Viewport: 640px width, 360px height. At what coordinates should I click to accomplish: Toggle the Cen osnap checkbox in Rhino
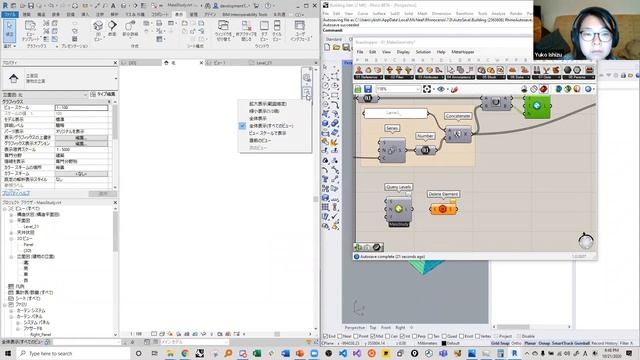tap(387, 336)
